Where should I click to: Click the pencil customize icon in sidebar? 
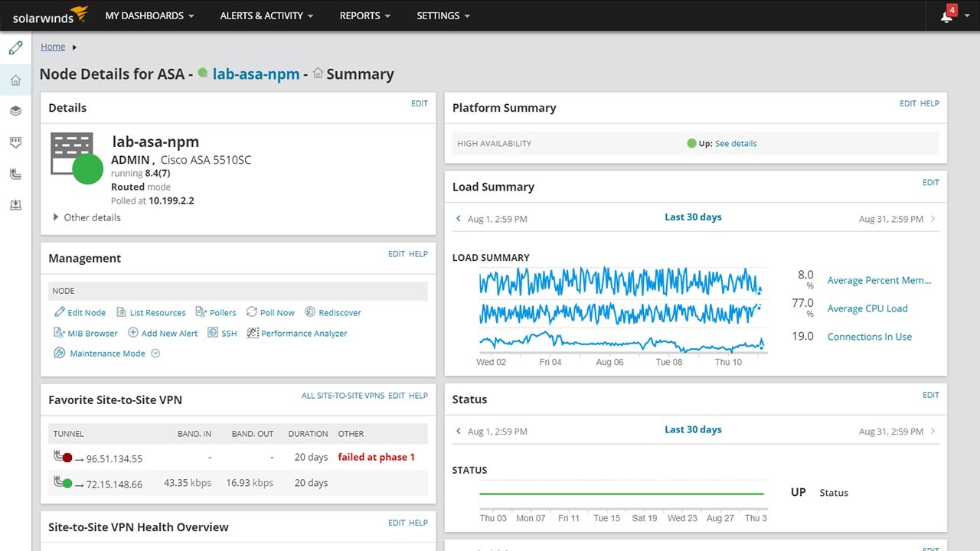(15, 48)
